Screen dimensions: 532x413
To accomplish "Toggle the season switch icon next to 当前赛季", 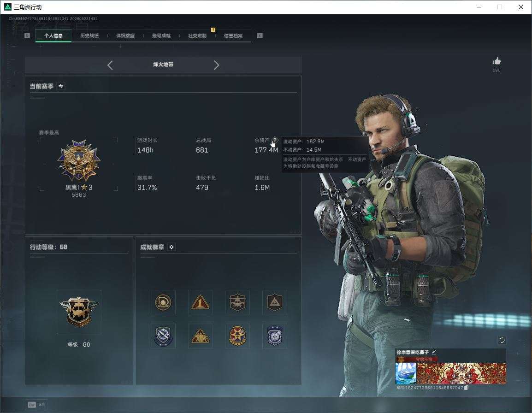I will (61, 86).
